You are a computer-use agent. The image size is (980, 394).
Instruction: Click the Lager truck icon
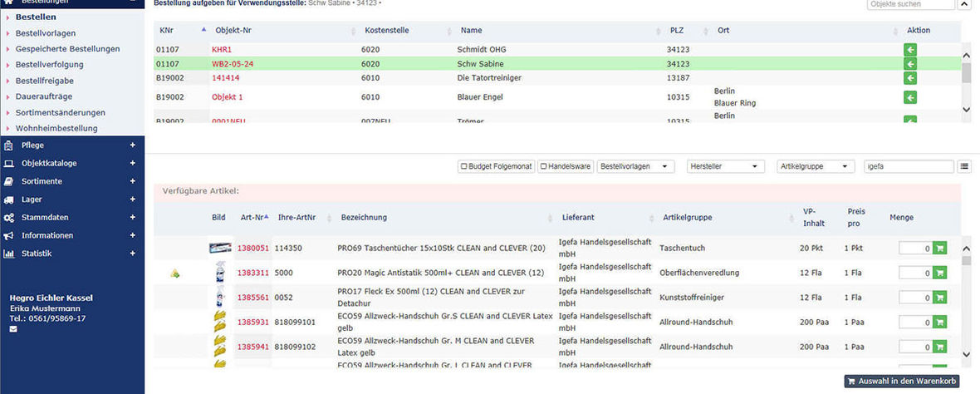(9, 199)
